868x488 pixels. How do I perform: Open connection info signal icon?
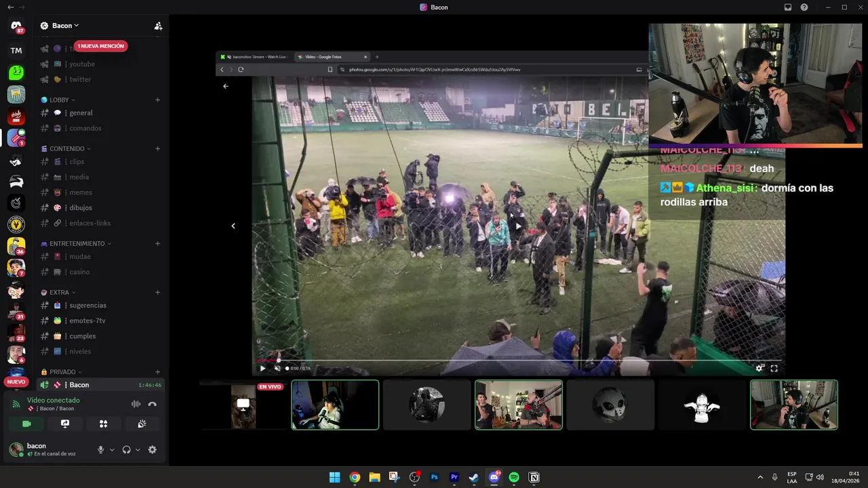click(x=16, y=404)
